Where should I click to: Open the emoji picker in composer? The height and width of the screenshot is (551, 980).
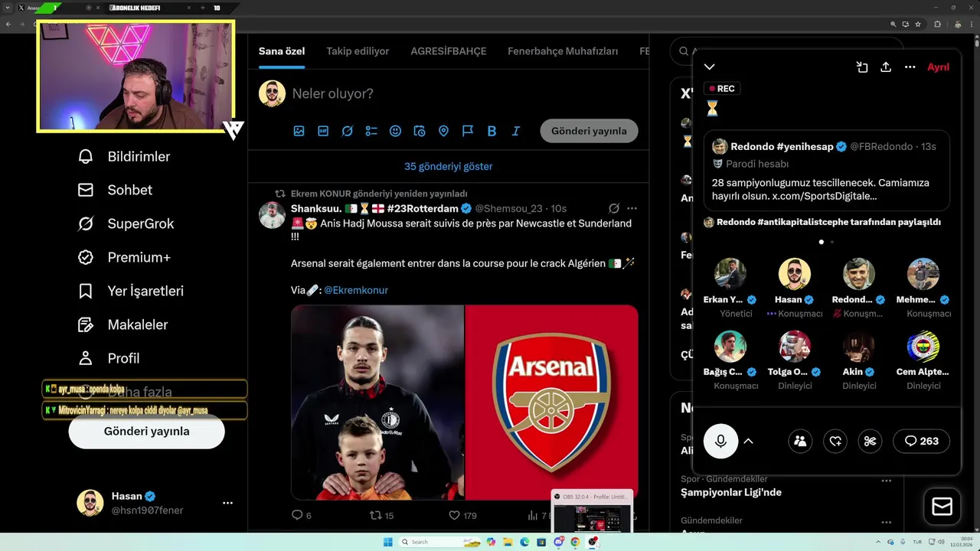click(395, 131)
